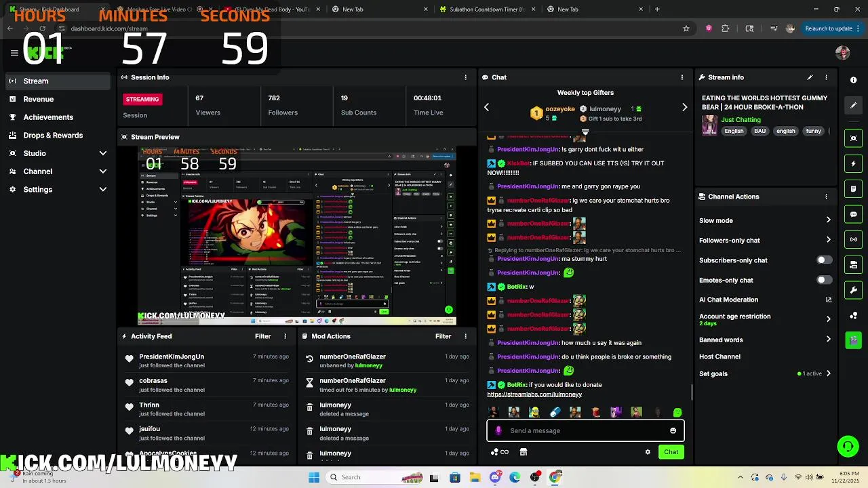This screenshot has width=868, height=488.
Task: Switch to Subathon Countdown Timer browser tab
Action: point(486,9)
